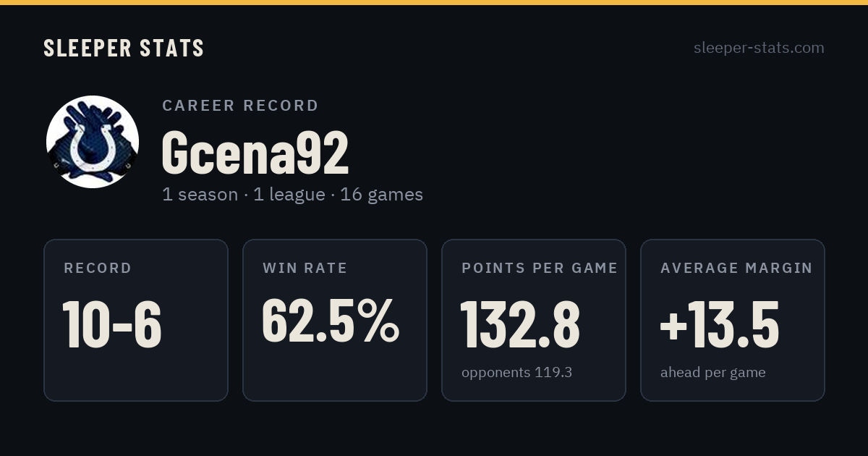Viewport: 868px width, 456px height.
Task: Click the 132.8 points value
Action: pos(521,324)
